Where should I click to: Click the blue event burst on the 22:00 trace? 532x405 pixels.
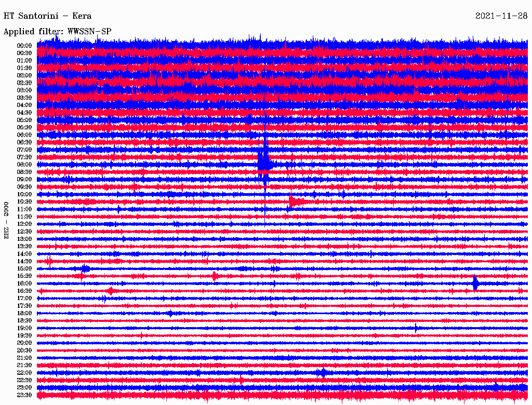coord(323,373)
